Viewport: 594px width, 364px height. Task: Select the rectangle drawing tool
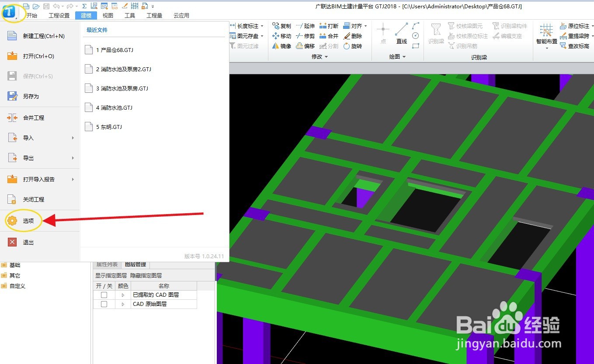click(x=416, y=45)
